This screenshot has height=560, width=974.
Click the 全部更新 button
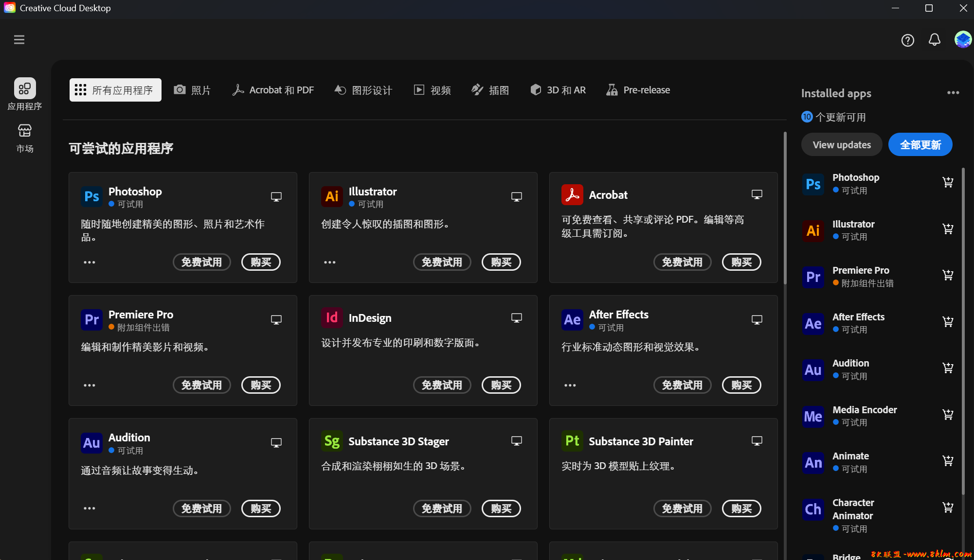pos(920,145)
